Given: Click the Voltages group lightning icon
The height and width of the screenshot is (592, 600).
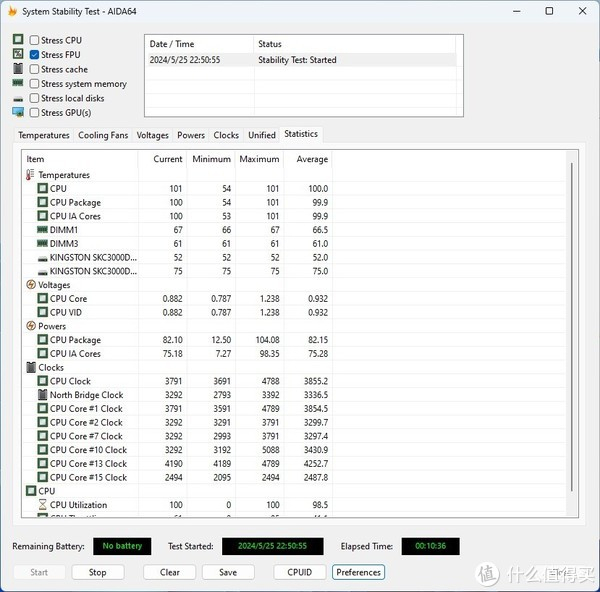Looking at the screenshot, I should click(x=31, y=285).
